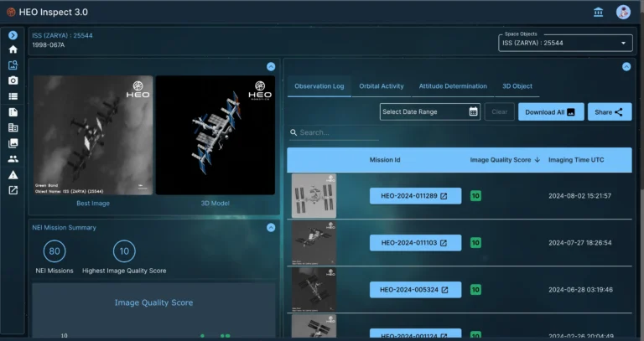
Task: Open the image search sidebar icon
Action: pyautogui.click(x=13, y=65)
